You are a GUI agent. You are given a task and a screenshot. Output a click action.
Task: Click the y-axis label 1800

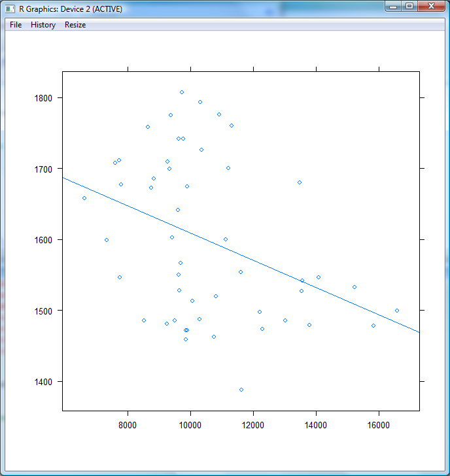point(43,98)
